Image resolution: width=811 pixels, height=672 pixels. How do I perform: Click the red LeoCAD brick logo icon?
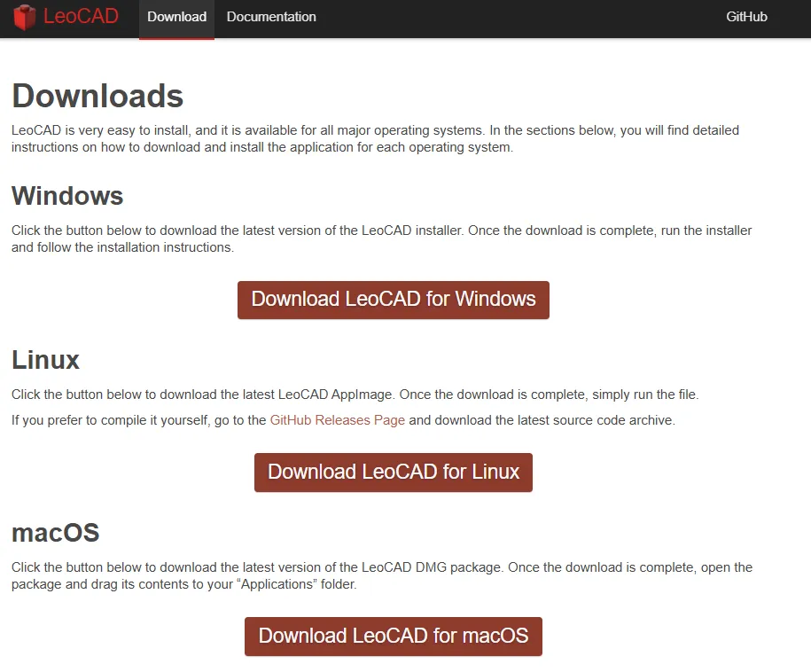pos(25,17)
